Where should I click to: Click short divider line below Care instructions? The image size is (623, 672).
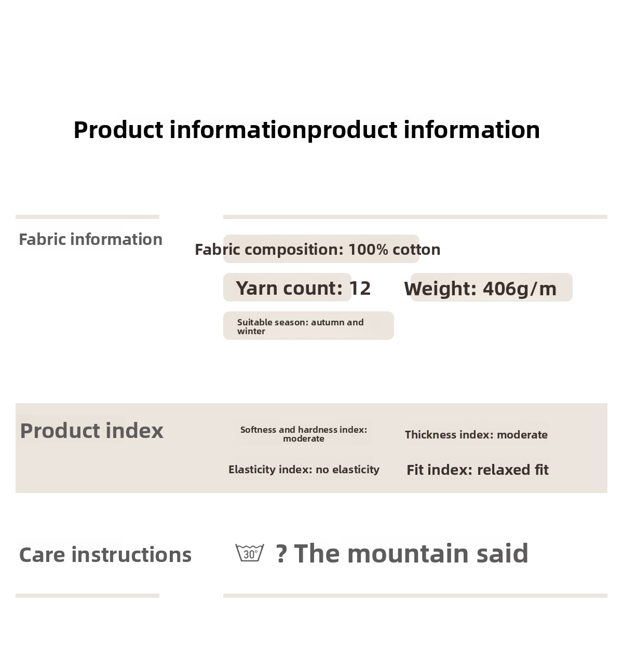(87, 596)
